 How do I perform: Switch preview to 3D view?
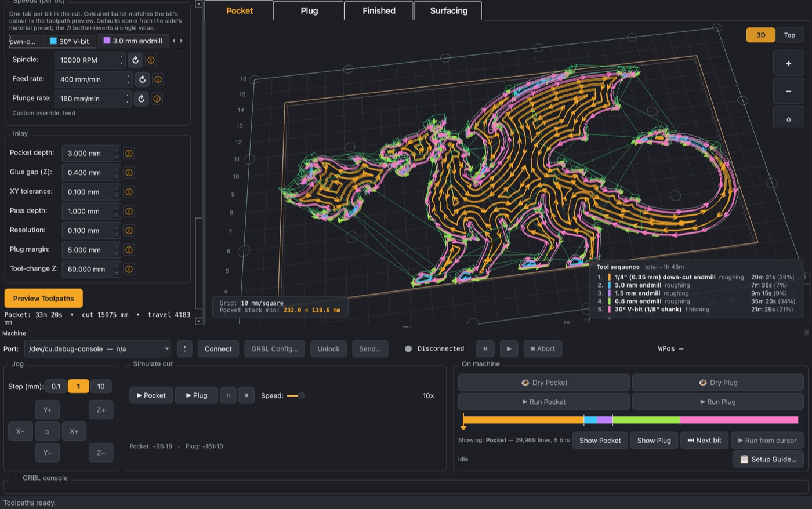coord(761,35)
